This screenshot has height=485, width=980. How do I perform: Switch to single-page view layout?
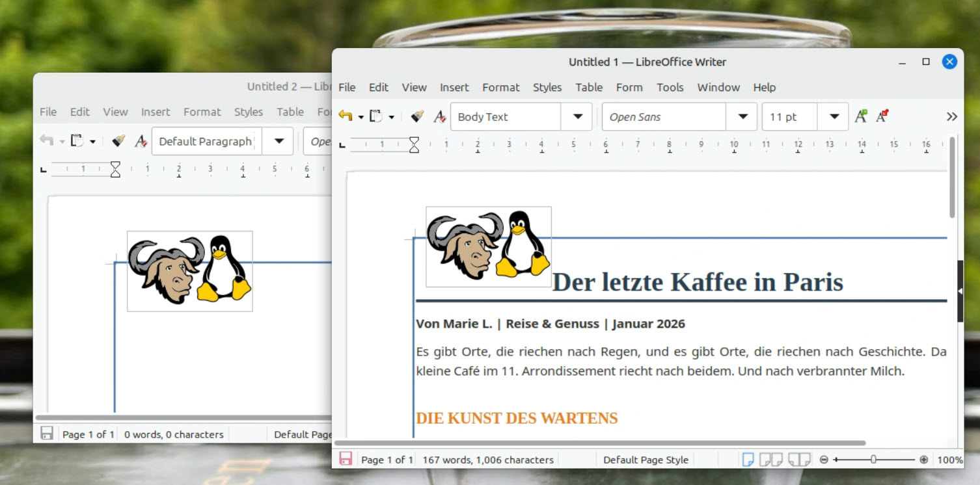coord(748,460)
